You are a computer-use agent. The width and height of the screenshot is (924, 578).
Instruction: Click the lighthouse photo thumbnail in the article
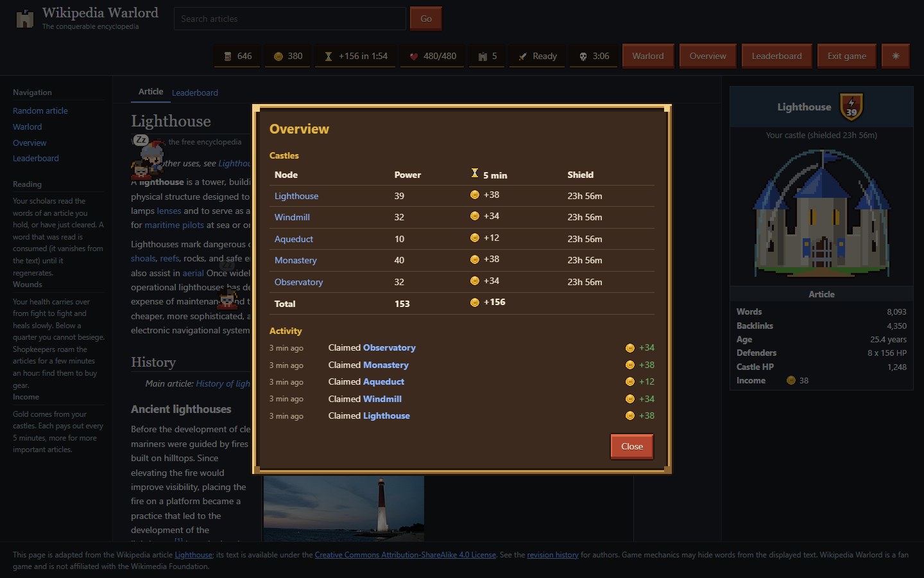(344, 508)
